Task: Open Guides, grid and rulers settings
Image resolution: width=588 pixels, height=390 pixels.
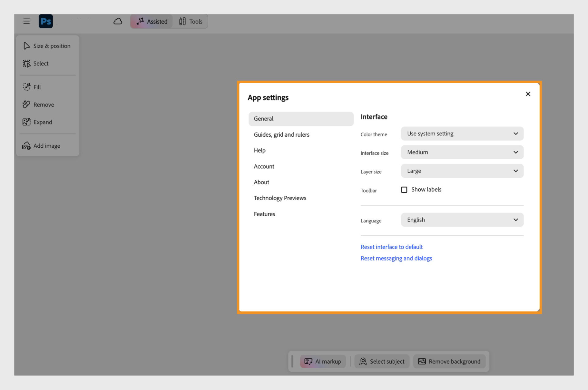Action: point(301,134)
